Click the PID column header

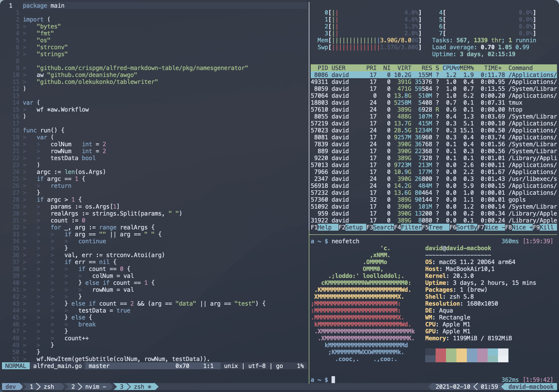pos(323,68)
